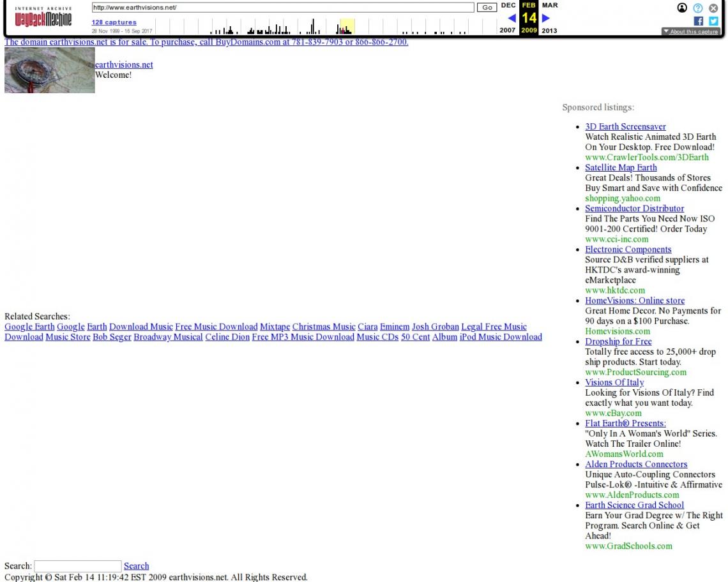Open the Wayback user account icon
Screen dimensions: 728x582
click(682, 8)
